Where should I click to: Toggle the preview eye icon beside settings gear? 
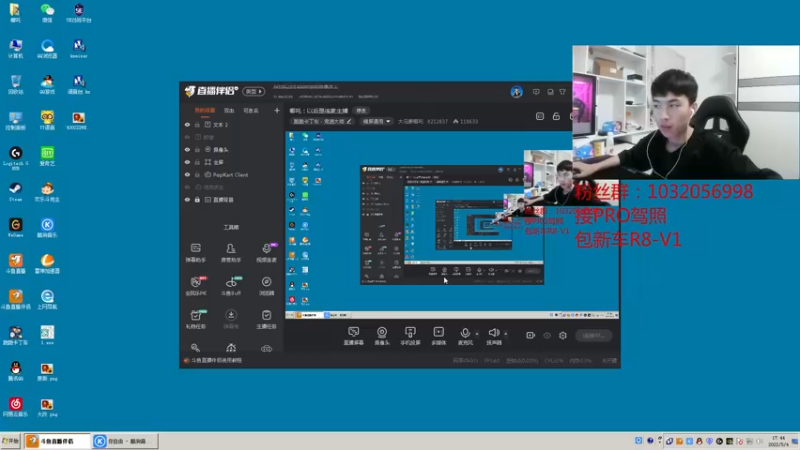547,335
